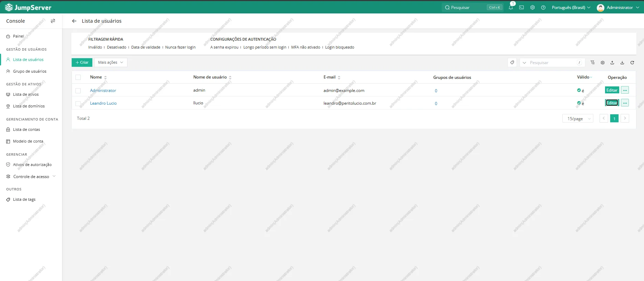This screenshot has width=644, height=281.
Task: Open Lista de usuários in the sidebar
Action: 28,60
